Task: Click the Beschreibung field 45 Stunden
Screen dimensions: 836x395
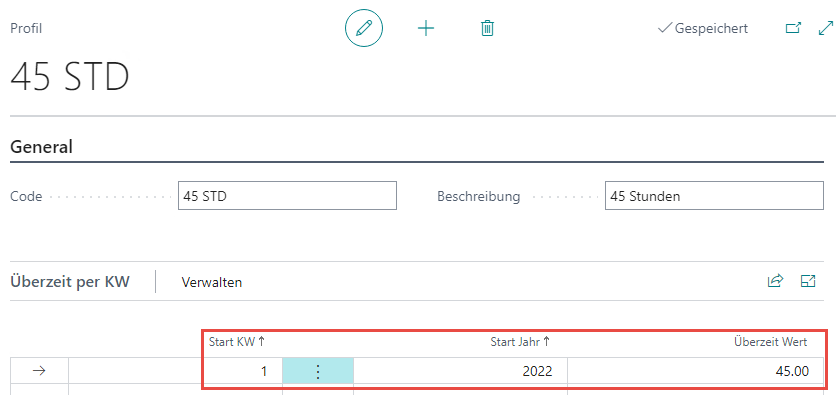Action: [x=714, y=196]
